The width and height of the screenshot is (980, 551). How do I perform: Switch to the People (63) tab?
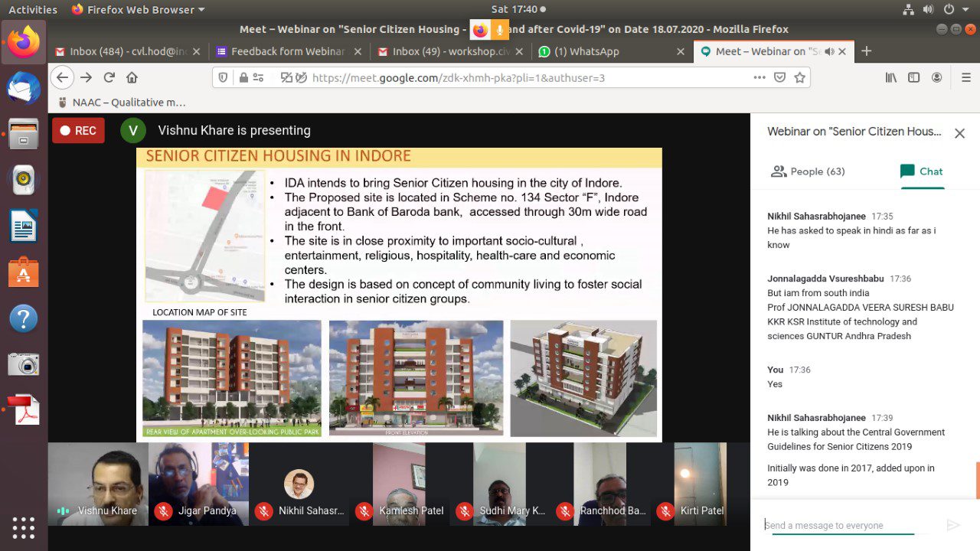[808, 171]
